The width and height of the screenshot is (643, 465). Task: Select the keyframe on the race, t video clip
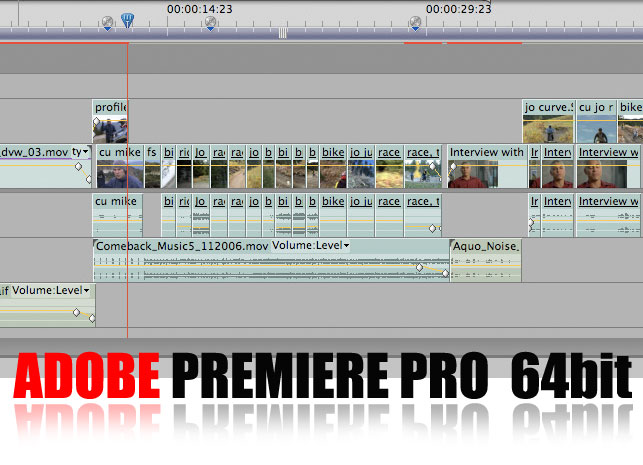tap(432, 166)
